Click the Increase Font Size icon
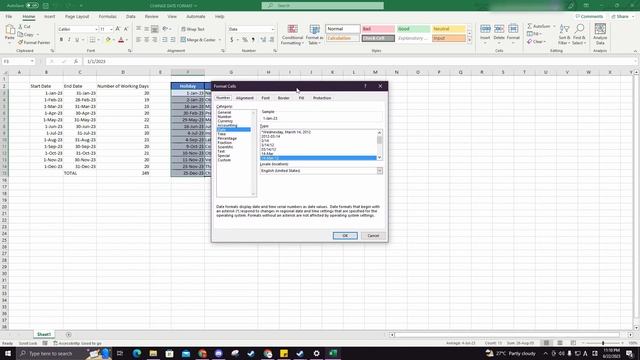 (x=118, y=29)
